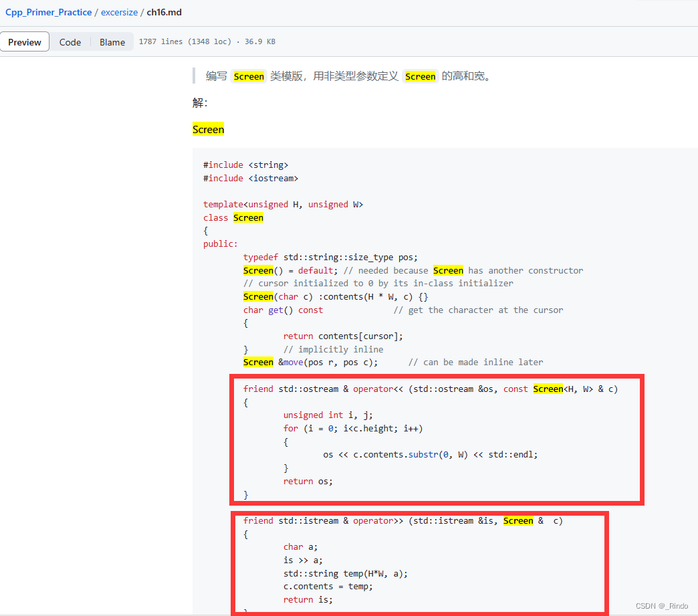Click the #include <iostream> line

point(249,178)
